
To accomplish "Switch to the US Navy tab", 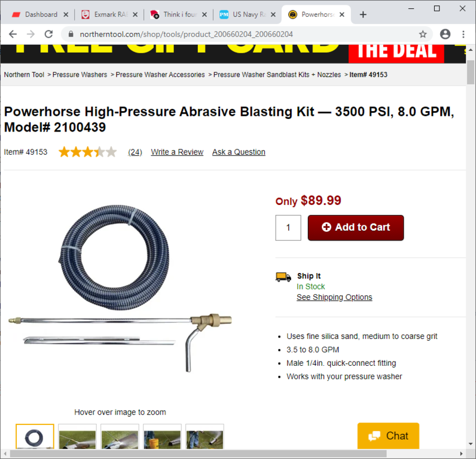I will tap(246, 14).
